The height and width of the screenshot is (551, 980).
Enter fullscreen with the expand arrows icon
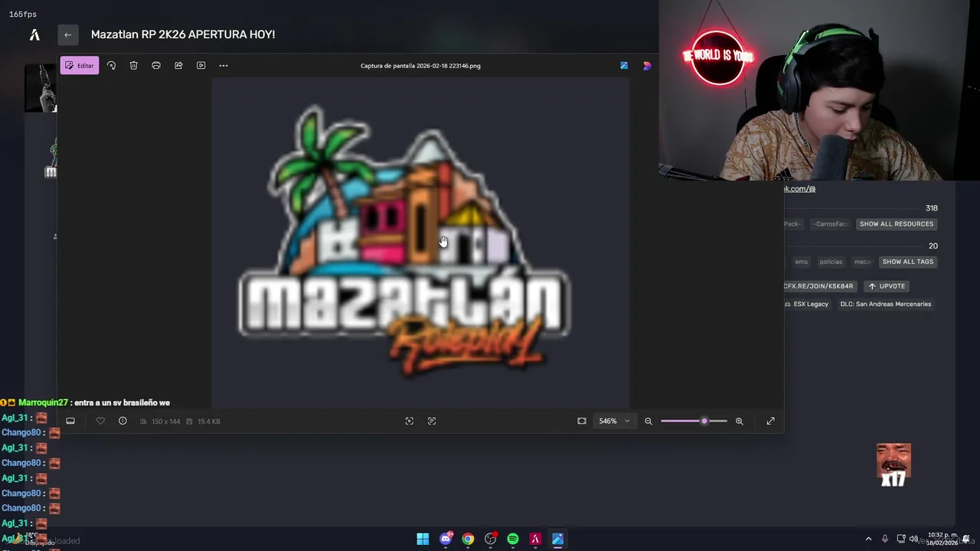[771, 421]
